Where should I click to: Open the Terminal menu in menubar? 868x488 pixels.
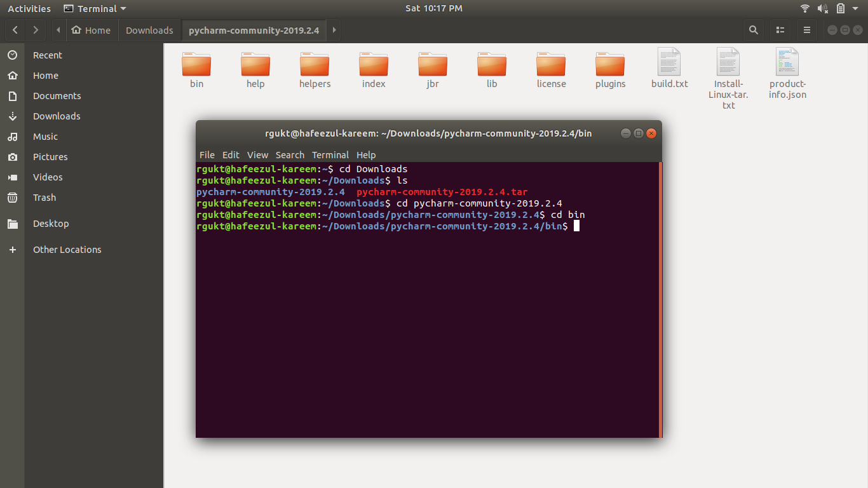click(330, 155)
